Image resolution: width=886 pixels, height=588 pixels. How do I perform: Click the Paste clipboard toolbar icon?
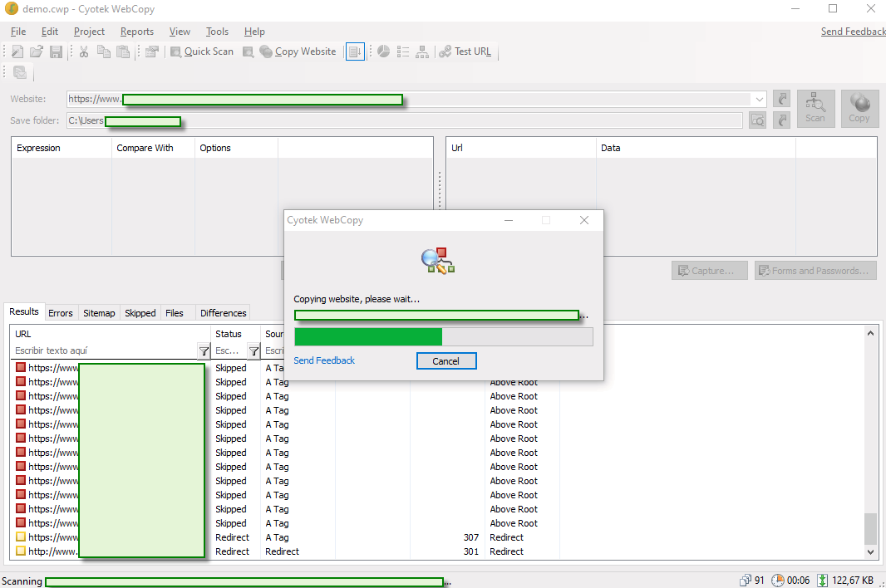pyautogui.click(x=123, y=52)
